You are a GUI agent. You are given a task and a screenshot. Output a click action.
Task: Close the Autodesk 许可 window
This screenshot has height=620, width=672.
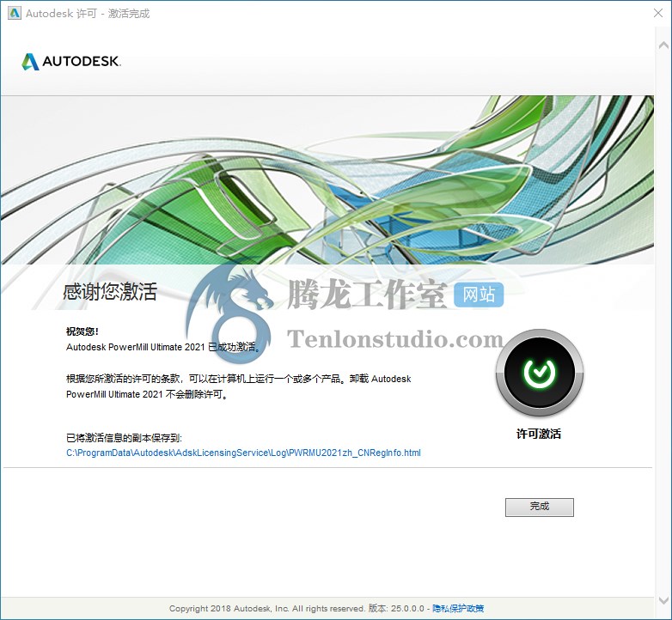tap(658, 13)
